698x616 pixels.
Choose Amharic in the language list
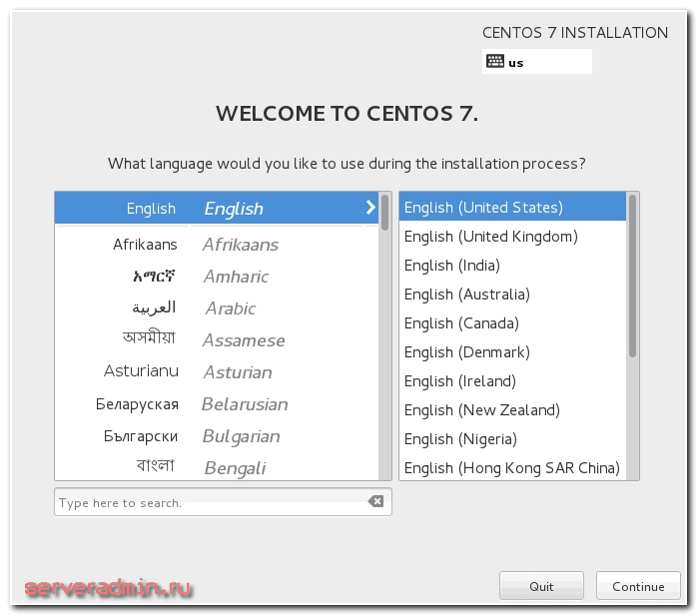click(216, 277)
